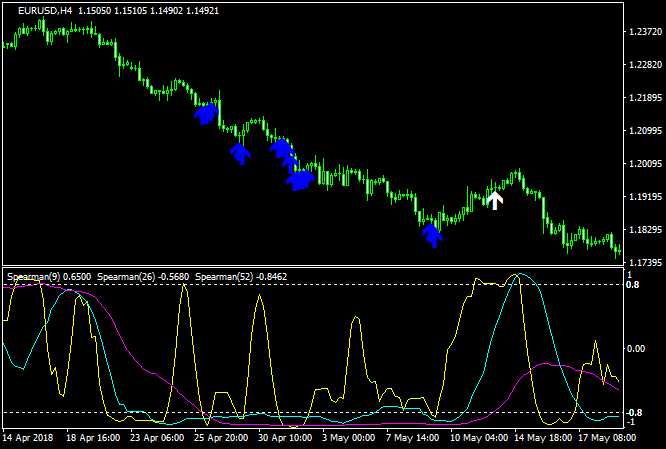The height and width of the screenshot is (449, 666).
Task: Click the white up arrow on the chart
Action: 495,200
